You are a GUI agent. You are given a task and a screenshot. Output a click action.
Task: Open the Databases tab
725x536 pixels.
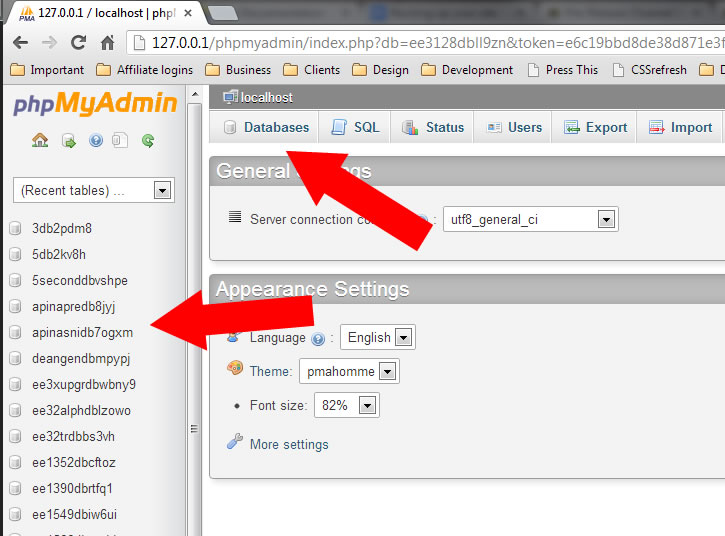tap(264, 127)
